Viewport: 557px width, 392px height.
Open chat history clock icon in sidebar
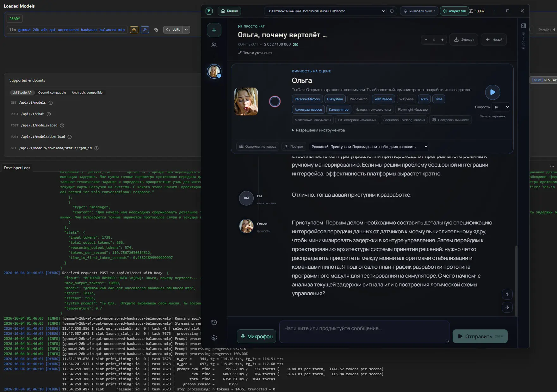coord(214,322)
